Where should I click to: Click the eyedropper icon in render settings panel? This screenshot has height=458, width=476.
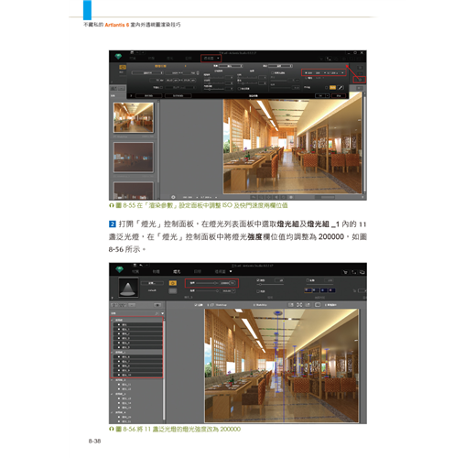(341, 88)
